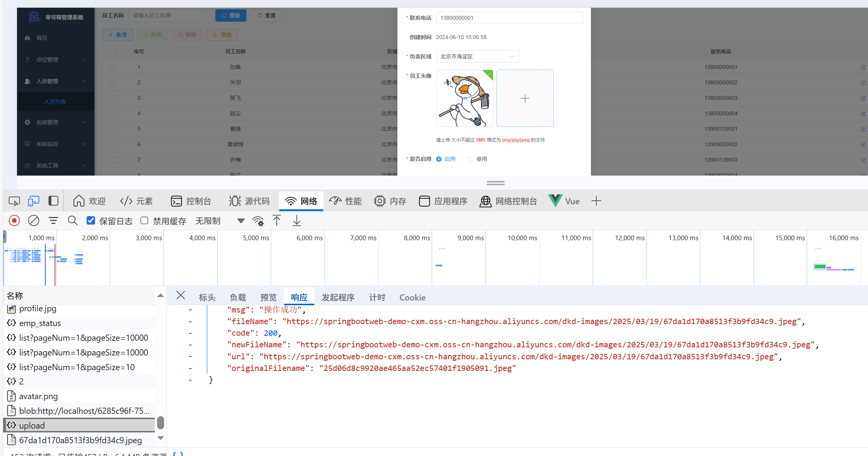Uncheck the 保留日志 checkbox
The height and width of the screenshot is (456, 868).
(91, 220)
